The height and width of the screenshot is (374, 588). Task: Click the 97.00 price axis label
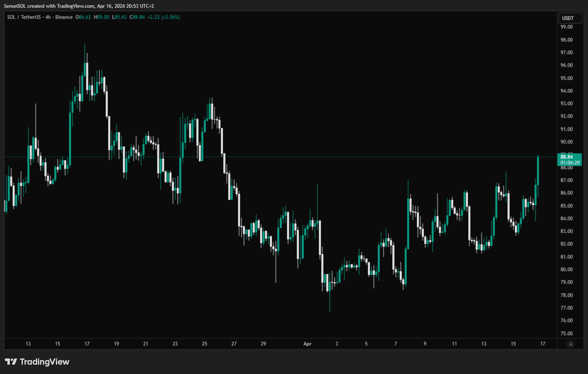tap(567, 52)
